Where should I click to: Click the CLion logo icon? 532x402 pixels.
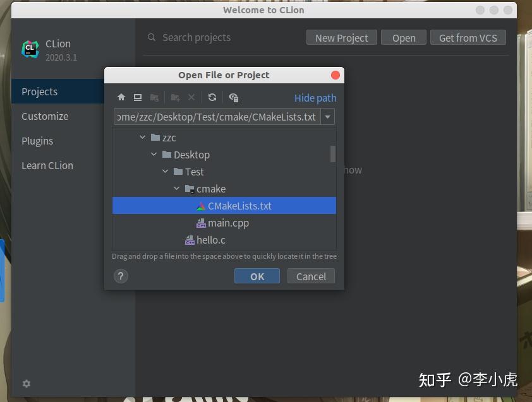(30, 49)
